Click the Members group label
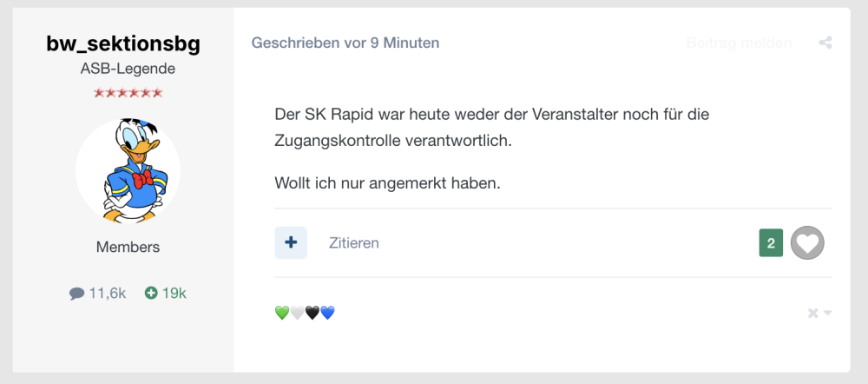The image size is (868, 384). (128, 248)
